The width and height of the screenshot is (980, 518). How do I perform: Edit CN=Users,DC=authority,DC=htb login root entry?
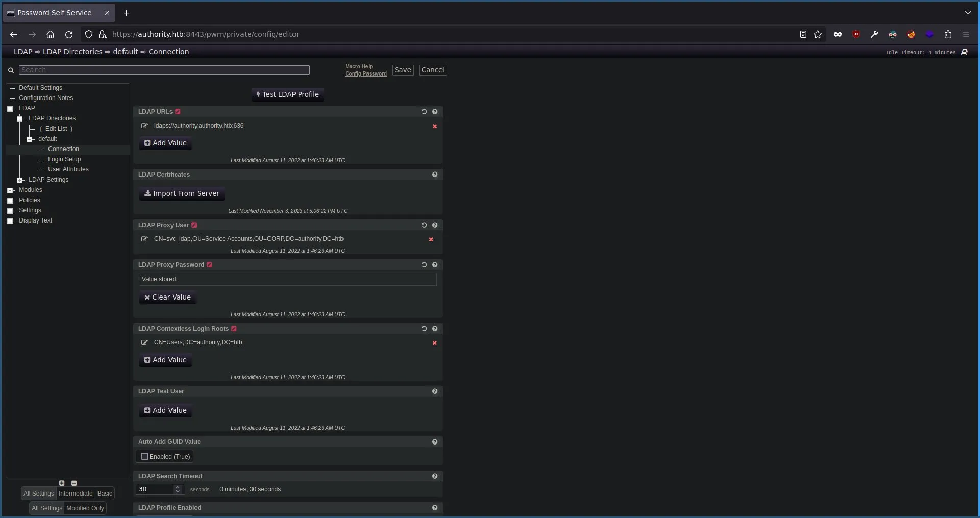[x=144, y=342]
